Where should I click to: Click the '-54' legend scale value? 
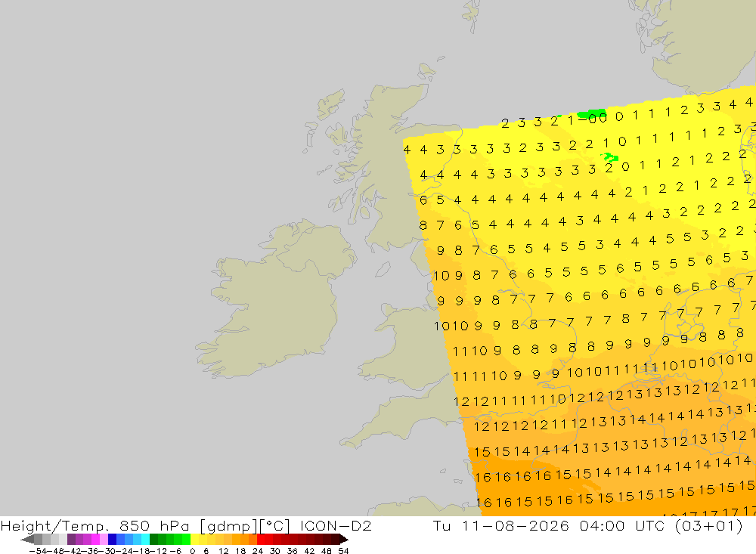click(38, 551)
